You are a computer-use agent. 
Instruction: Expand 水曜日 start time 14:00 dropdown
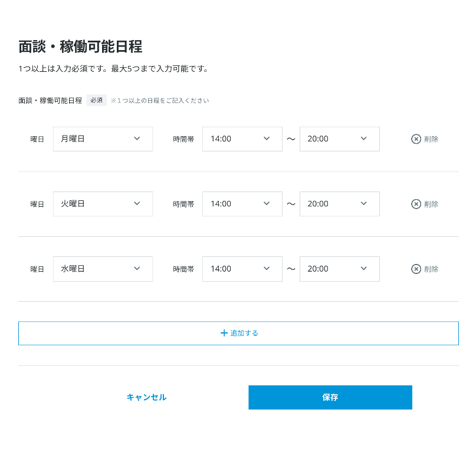[x=242, y=269]
